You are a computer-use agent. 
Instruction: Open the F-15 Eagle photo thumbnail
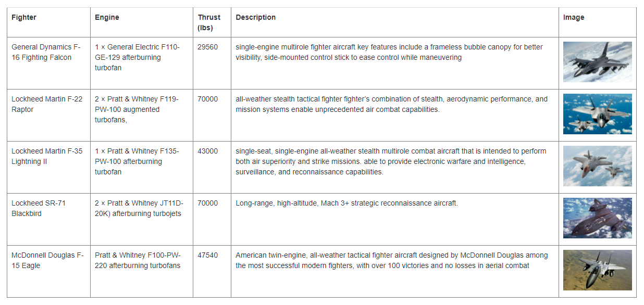point(597,270)
